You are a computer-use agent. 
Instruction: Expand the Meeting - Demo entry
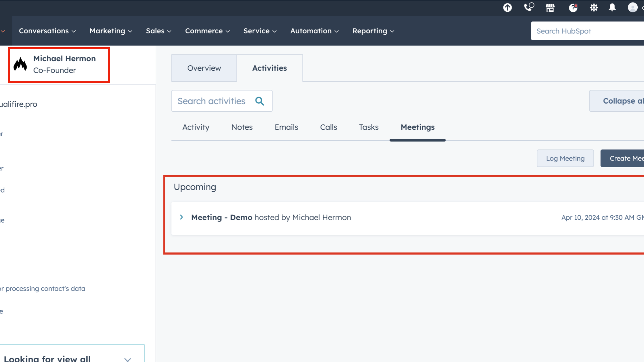pos(181,217)
